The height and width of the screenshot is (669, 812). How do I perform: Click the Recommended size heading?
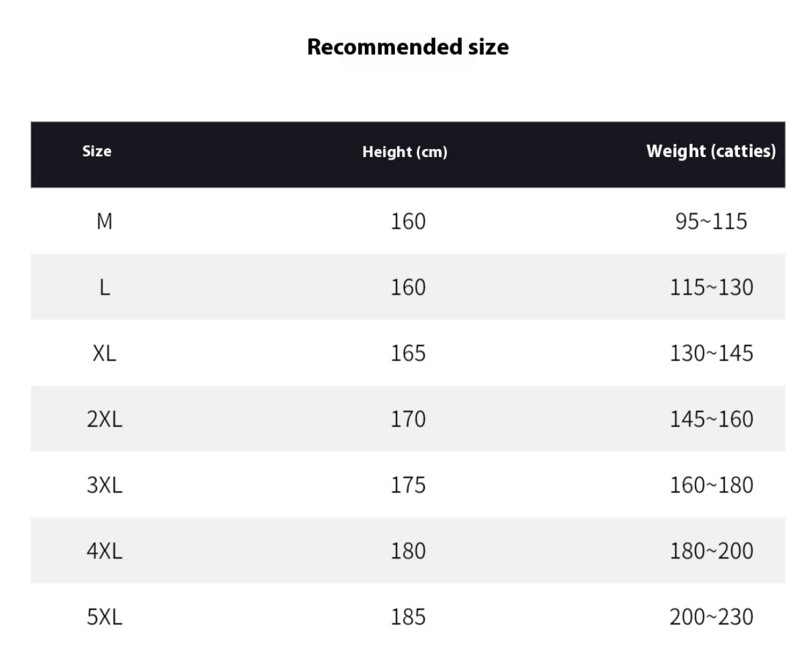[x=408, y=47]
